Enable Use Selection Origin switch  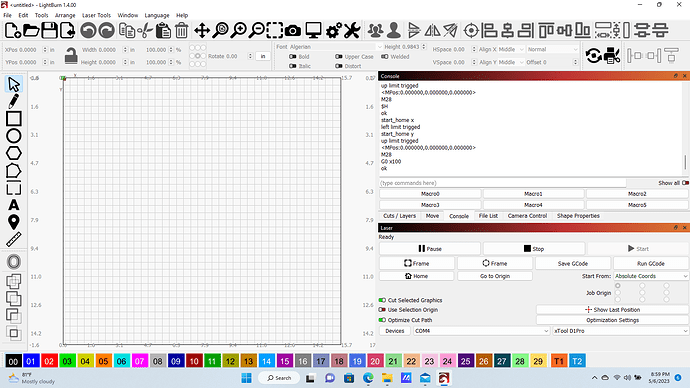pyautogui.click(x=382, y=310)
